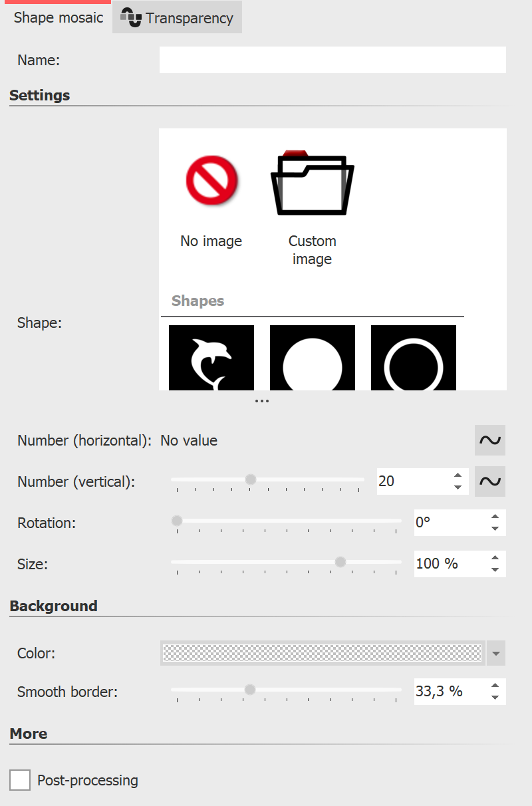Decrease the Size percentage with the down arrow
This screenshot has height=806, width=532.
pyautogui.click(x=495, y=569)
